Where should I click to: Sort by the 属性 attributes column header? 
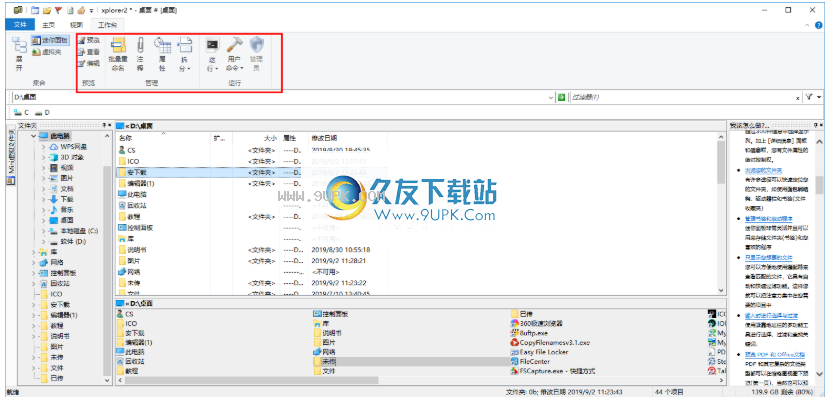pyautogui.click(x=293, y=138)
